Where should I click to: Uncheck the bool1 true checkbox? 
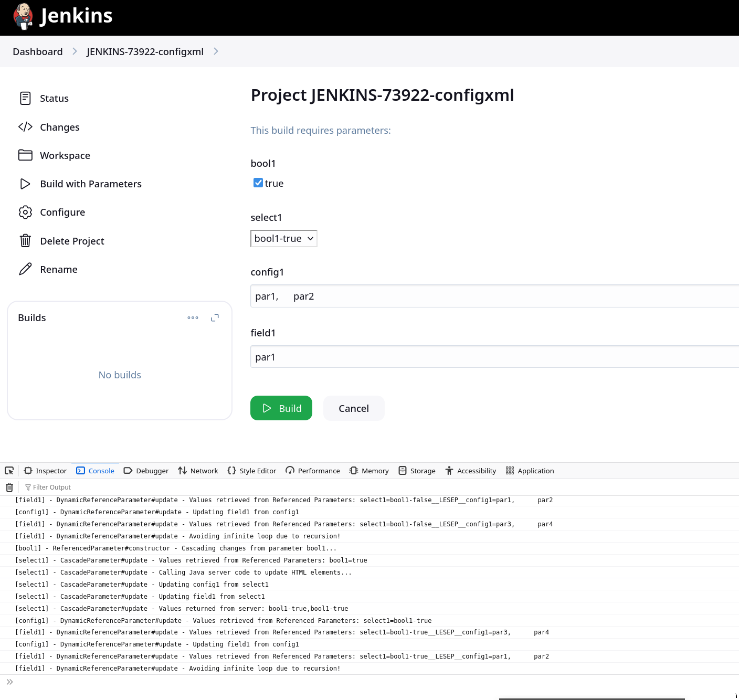(258, 183)
